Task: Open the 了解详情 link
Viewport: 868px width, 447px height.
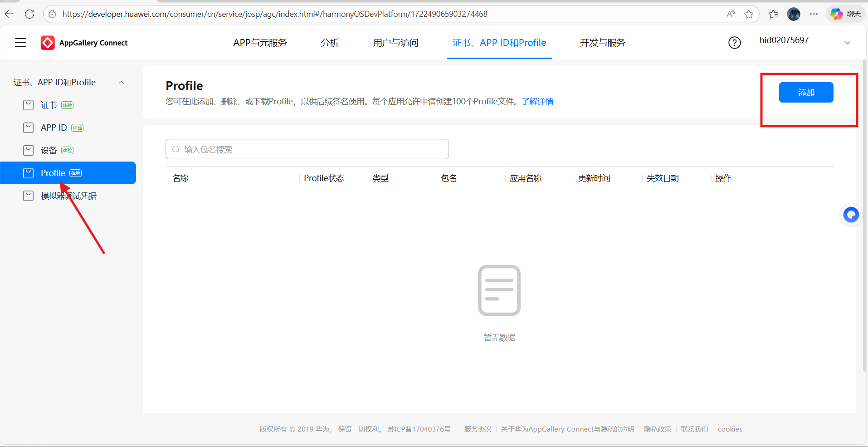Action: pos(537,101)
